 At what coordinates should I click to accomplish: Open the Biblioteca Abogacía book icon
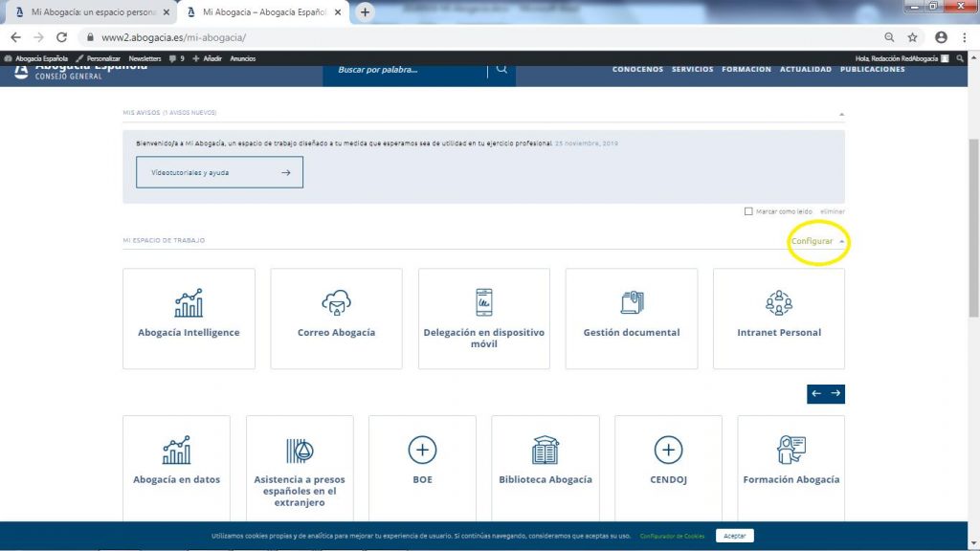[x=546, y=450]
